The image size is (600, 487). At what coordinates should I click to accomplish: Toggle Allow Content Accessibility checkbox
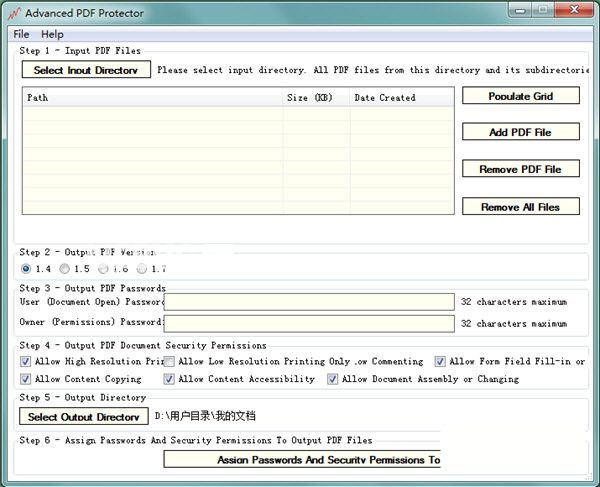tap(169, 379)
